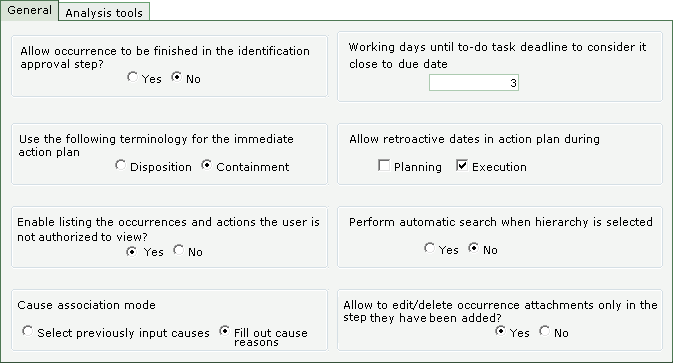
Task: Select No for finishing occurrence in identification approval
Action: (176, 77)
